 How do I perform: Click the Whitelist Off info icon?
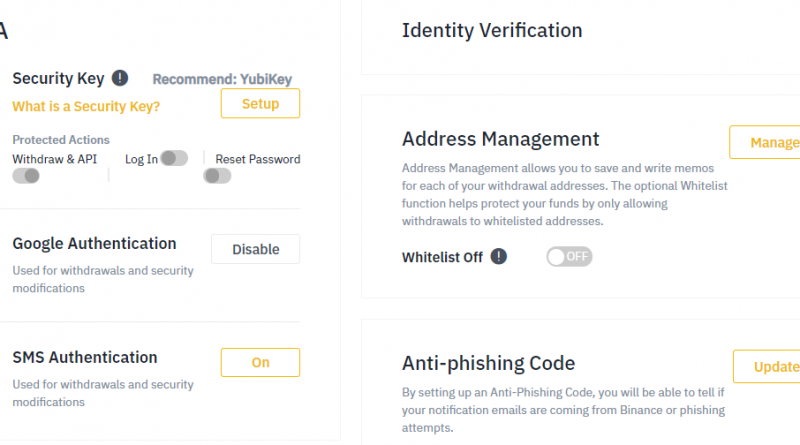click(498, 256)
